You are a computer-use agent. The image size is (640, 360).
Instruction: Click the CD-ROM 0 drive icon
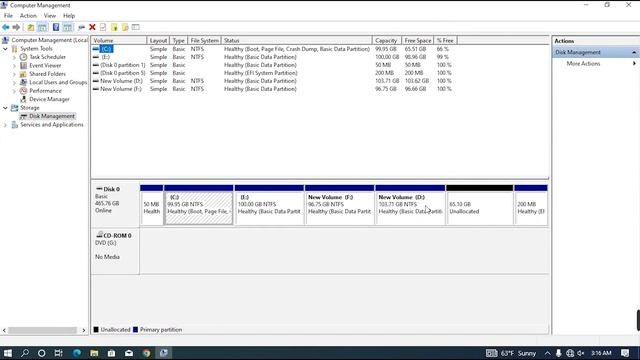click(99, 235)
